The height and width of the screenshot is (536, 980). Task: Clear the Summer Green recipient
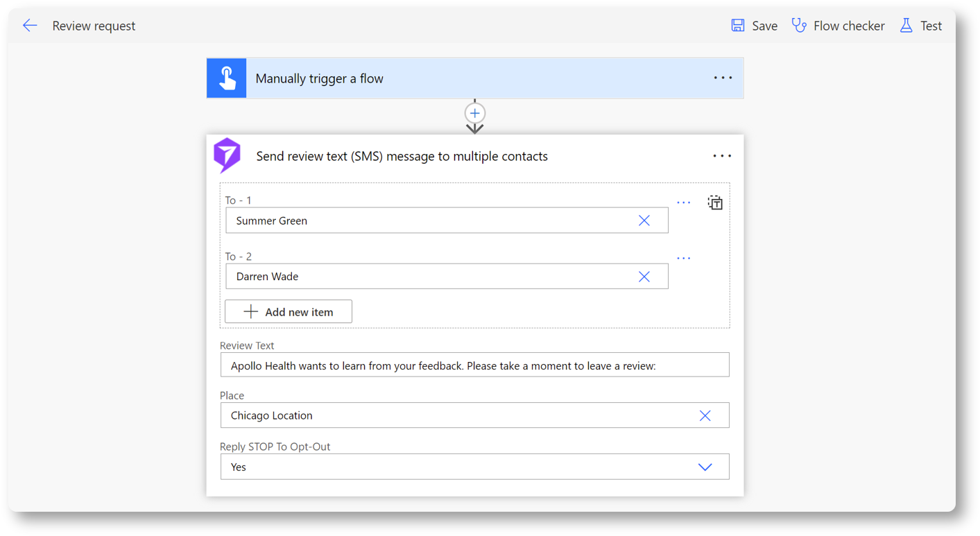(x=644, y=221)
